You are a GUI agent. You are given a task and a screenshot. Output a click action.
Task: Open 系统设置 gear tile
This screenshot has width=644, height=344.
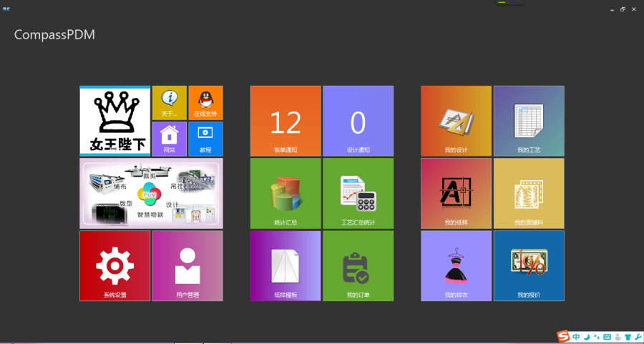[x=115, y=265]
